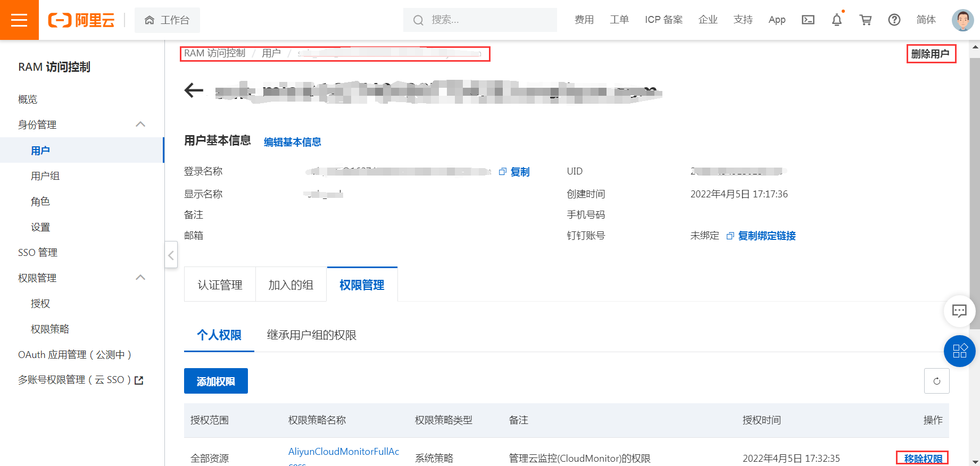Click the external-link icon beside 云 SSO
The height and width of the screenshot is (466, 980).
tap(139, 380)
